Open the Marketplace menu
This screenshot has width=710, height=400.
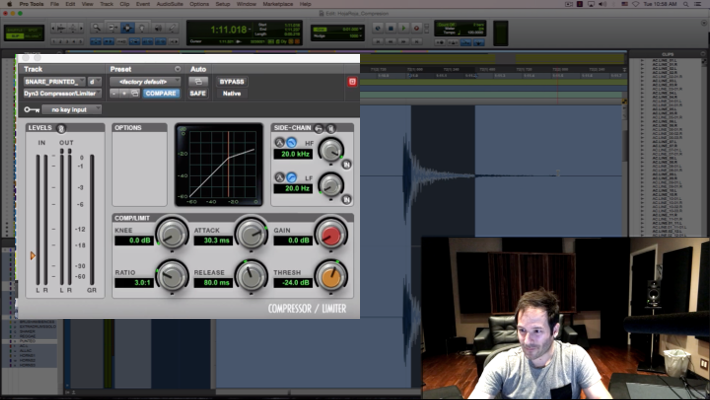[x=278, y=4]
